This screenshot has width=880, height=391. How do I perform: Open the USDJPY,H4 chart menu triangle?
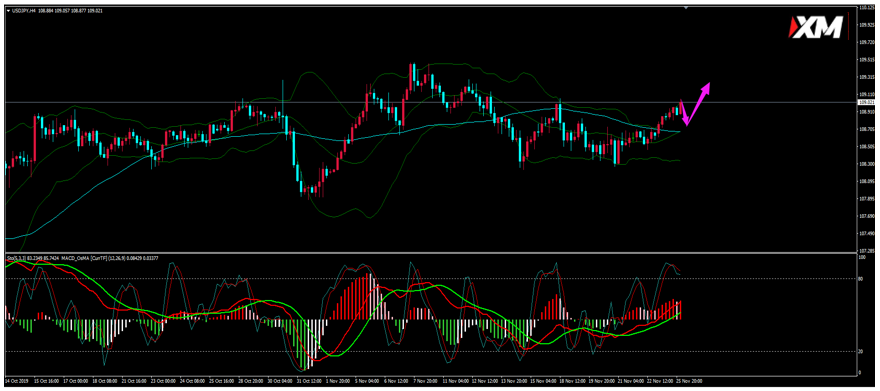pos(7,10)
